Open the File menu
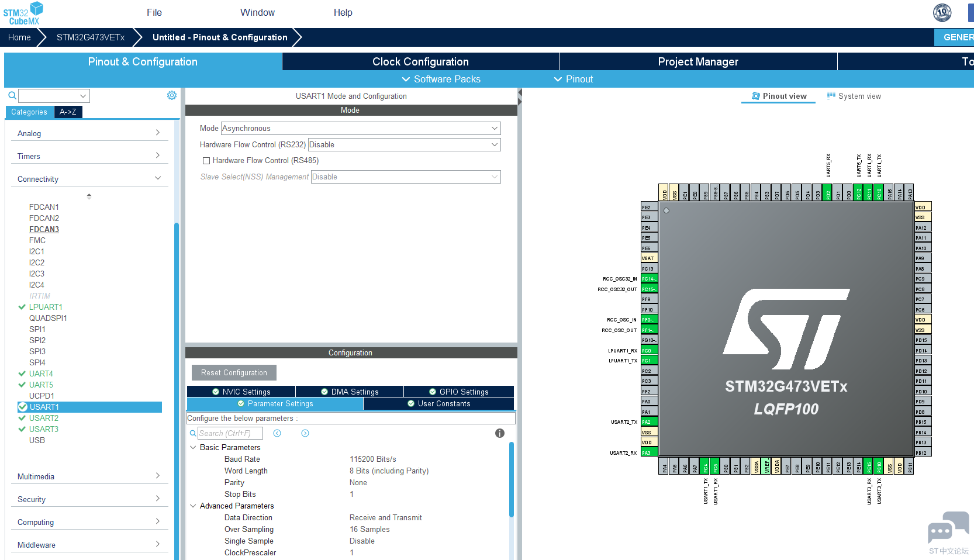Screen dimensions: 974x560 point(154,12)
